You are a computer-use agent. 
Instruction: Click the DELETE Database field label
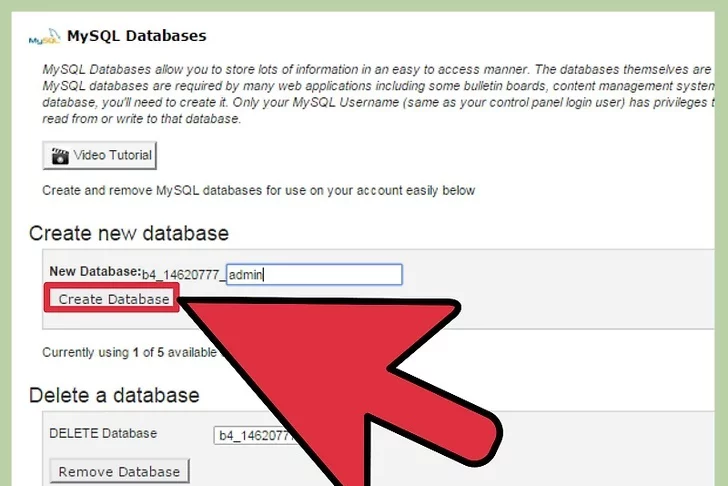103,434
